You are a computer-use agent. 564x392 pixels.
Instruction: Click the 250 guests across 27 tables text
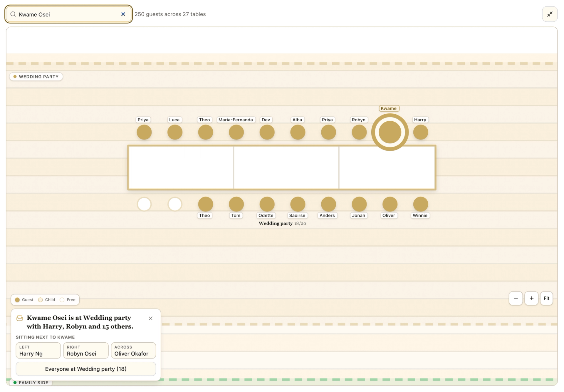pyautogui.click(x=170, y=14)
